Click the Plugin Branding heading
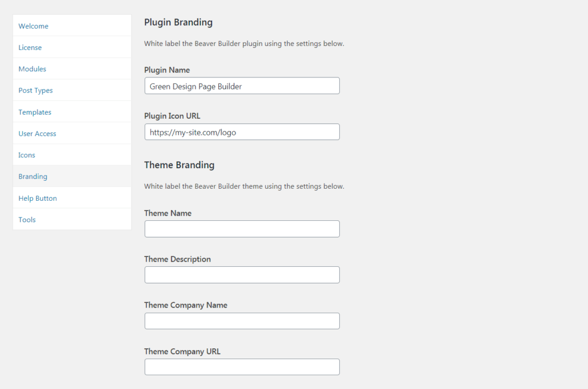This screenshot has width=588, height=389. coord(178,22)
